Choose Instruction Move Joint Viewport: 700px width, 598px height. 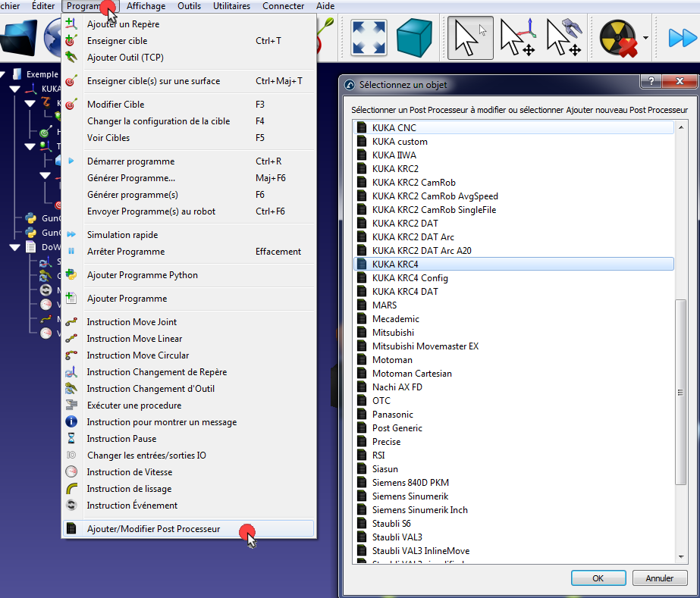(x=188, y=322)
